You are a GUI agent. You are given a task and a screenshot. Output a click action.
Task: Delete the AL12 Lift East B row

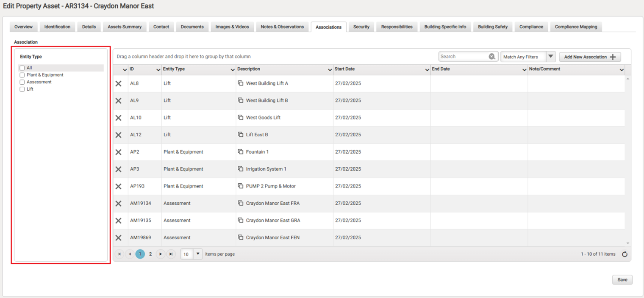tap(119, 135)
